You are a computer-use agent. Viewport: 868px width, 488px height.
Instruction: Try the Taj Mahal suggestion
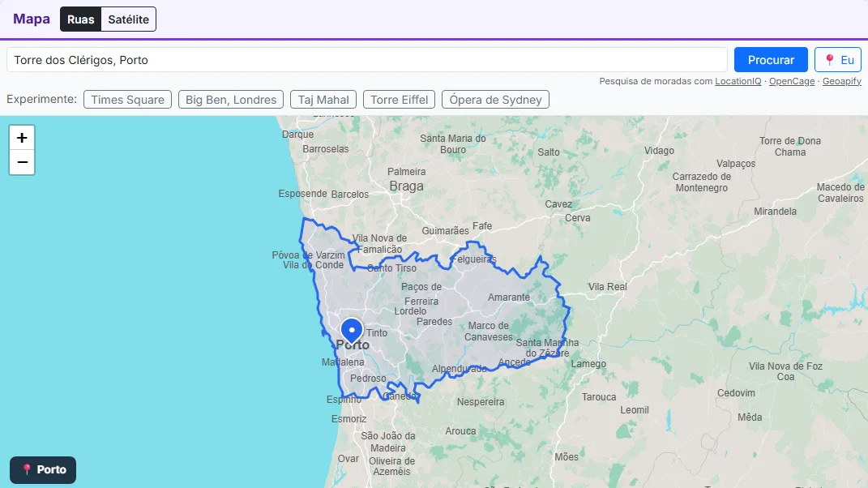pos(323,100)
